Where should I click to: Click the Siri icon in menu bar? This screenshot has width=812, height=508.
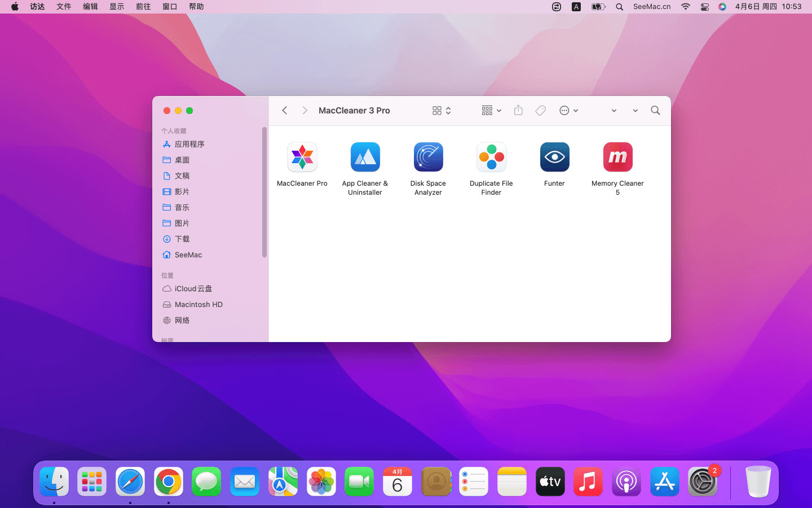pos(722,7)
